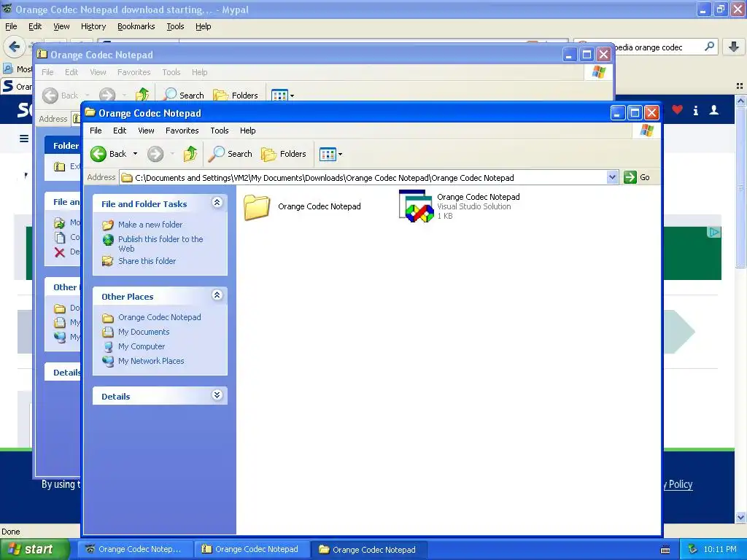Click Share this folder link
The width and height of the screenshot is (747, 560).
click(x=147, y=261)
